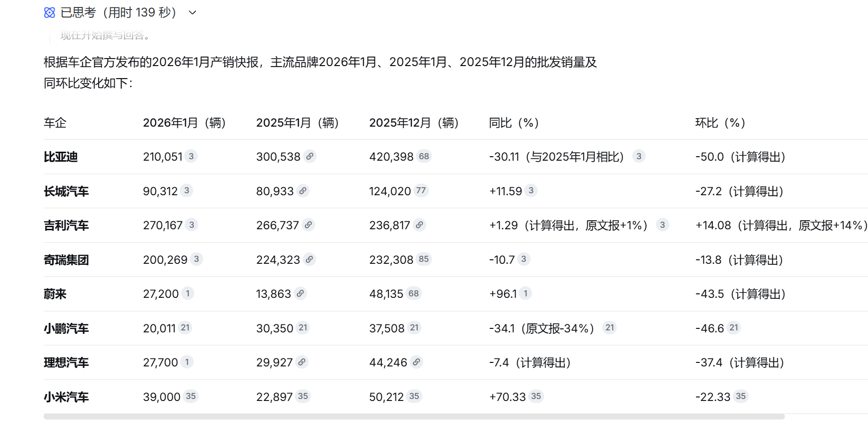This screenshot has height=431, width=868.
Task: Click the table's horizontal scrollbar
Action: [413, 416]
